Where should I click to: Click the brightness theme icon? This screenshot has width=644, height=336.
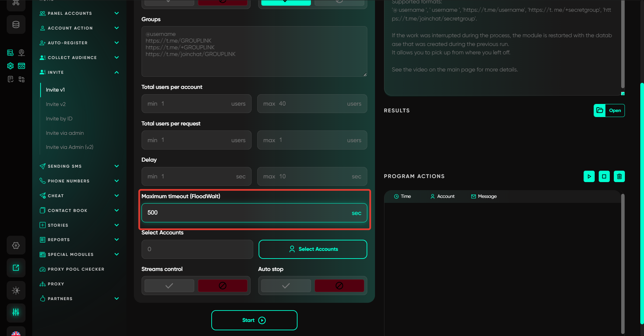point(16,290)
